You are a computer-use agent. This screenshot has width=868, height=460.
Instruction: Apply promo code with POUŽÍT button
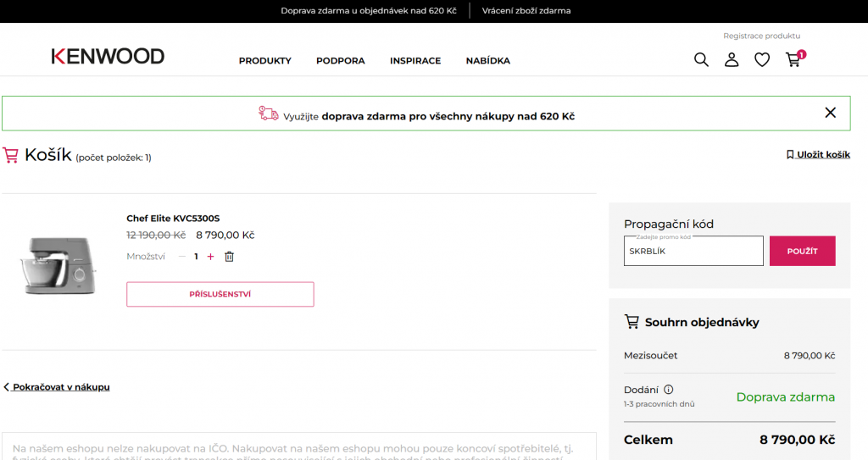click(802, 251)
